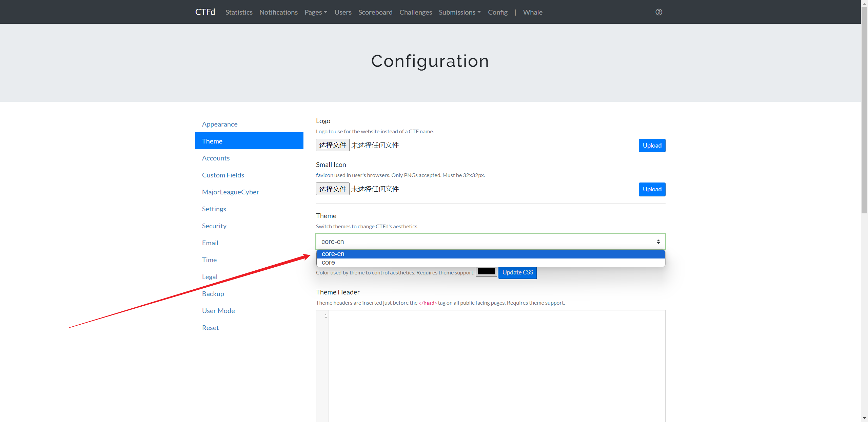868x422 pixels.
Task: Select core option in theme list
Action: pyautogui.click(x=491, y=263)
